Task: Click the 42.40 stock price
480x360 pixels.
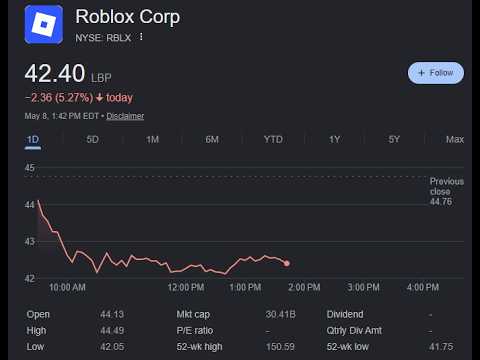Action: point(55,73)
